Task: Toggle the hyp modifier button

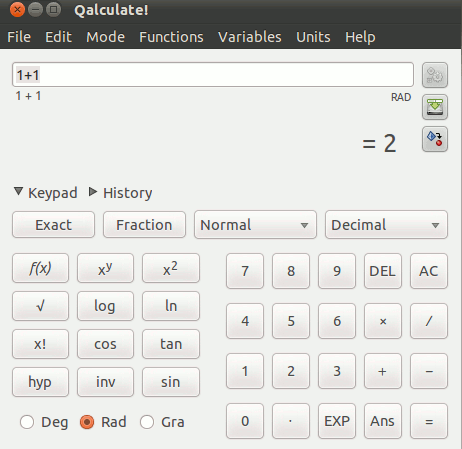Action: point(40,382)
